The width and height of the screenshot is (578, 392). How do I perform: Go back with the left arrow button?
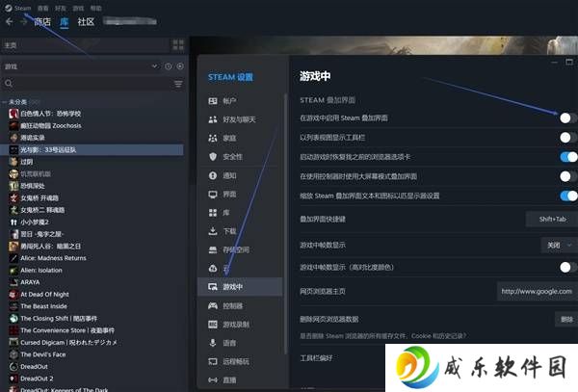(10, 22)
